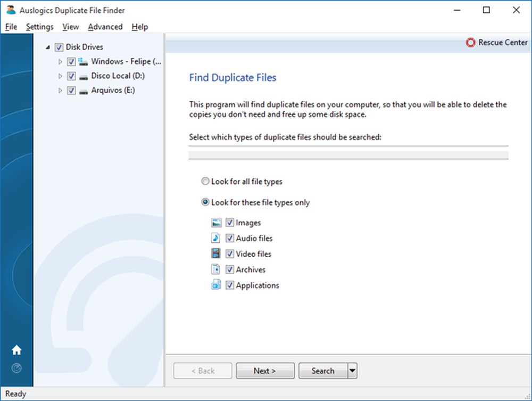Click the scheduler icon below Home

coord(16,368)
